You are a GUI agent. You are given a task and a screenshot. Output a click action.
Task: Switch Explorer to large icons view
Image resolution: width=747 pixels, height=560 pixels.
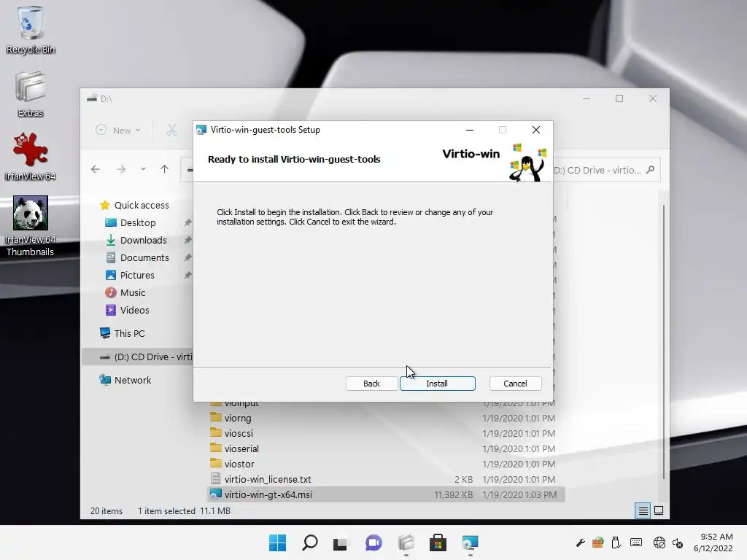(659, 511)
